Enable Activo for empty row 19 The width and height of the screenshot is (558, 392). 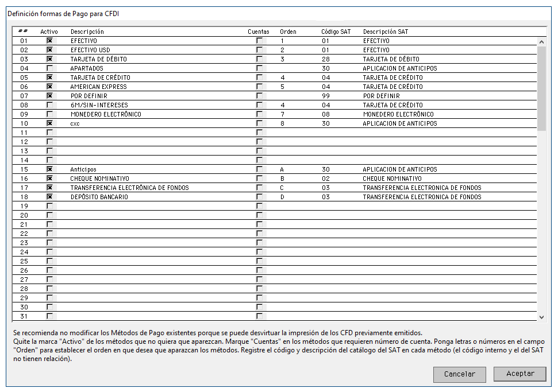pyautogui.click(x=49, y=206)
